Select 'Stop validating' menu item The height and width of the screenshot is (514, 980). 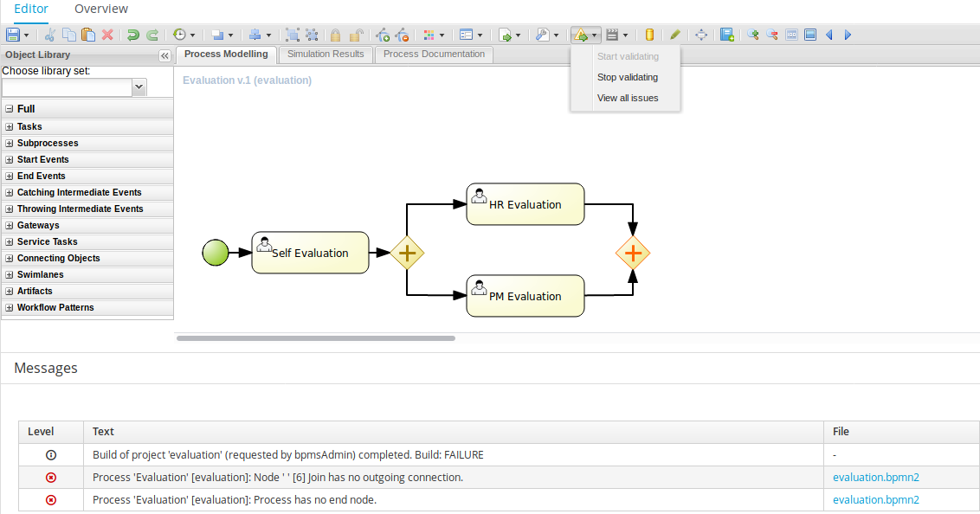point(628,77)
